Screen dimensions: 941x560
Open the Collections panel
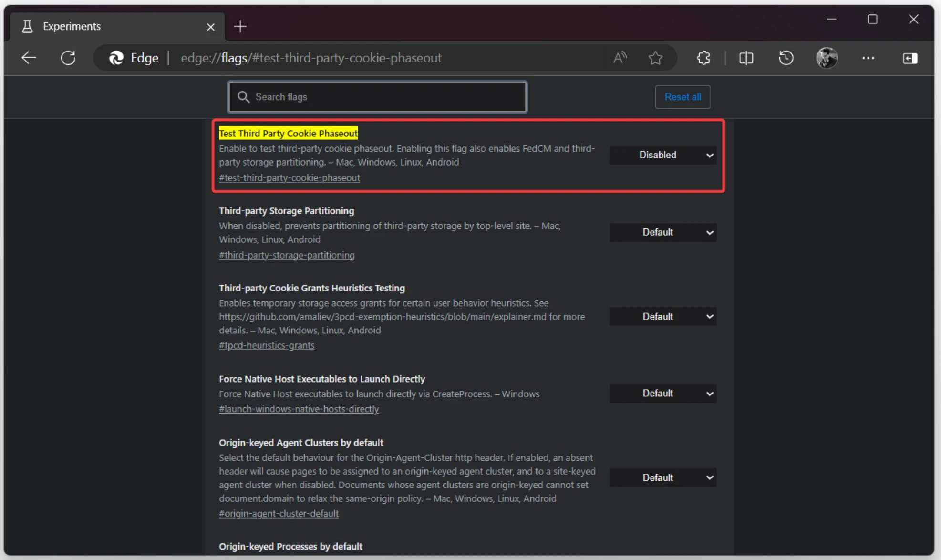click(703, 58)
